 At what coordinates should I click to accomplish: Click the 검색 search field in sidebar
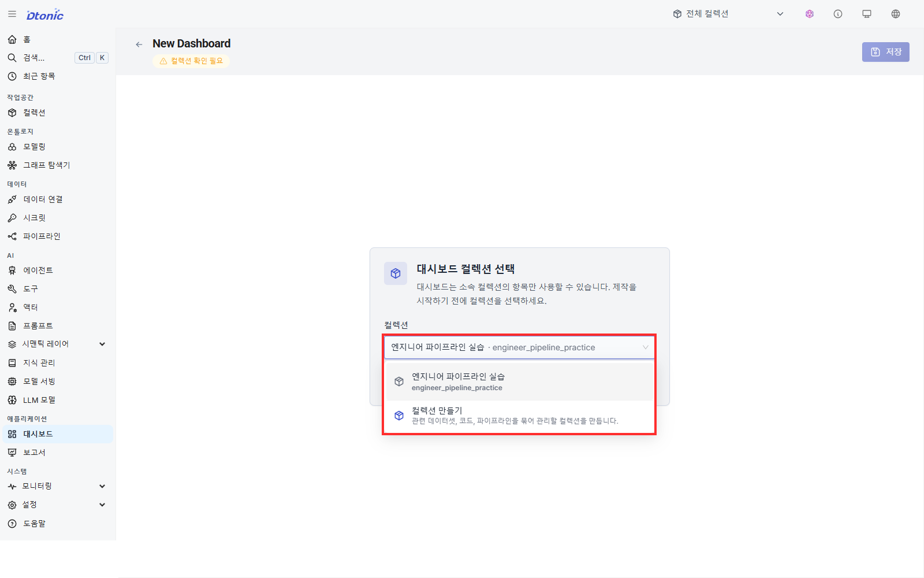click(x=58, y=58)
